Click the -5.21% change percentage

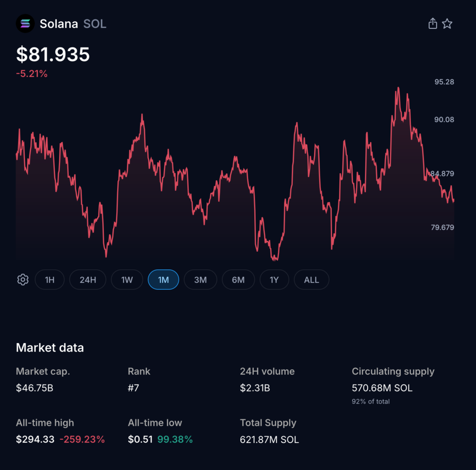[32, 73]
